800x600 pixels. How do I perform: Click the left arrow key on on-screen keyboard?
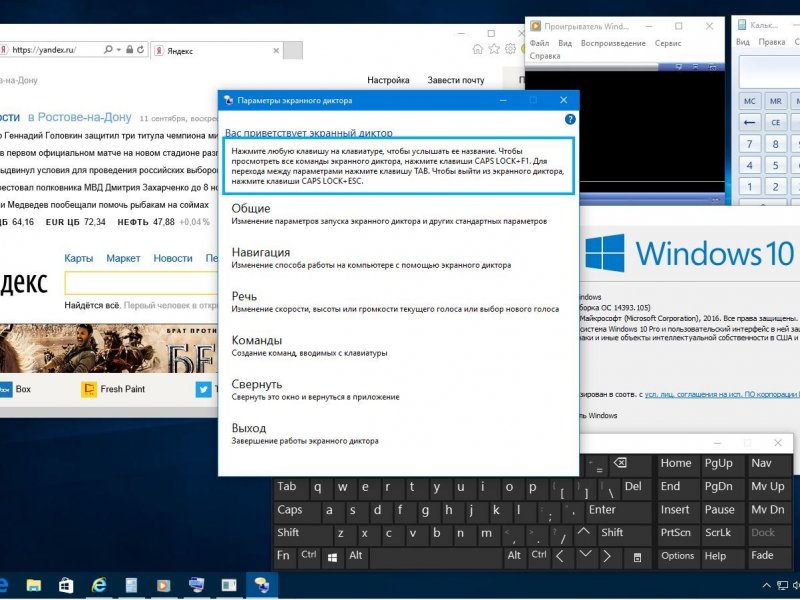(x=561, y=556)
